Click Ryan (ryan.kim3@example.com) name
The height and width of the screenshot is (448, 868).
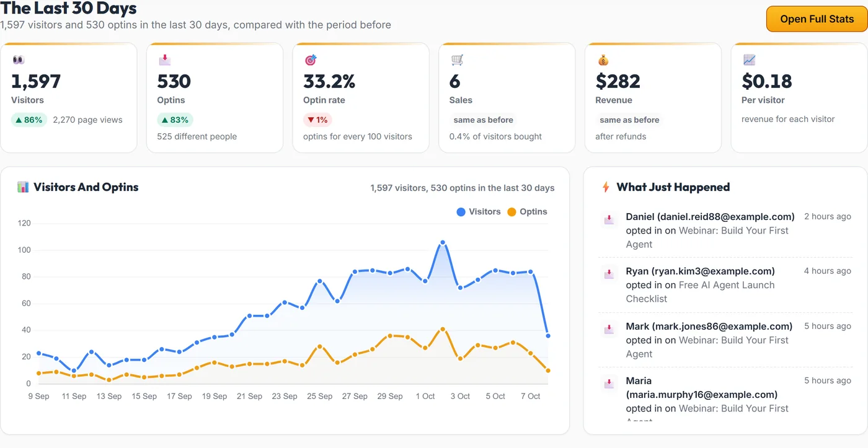[x=700, y=271]
